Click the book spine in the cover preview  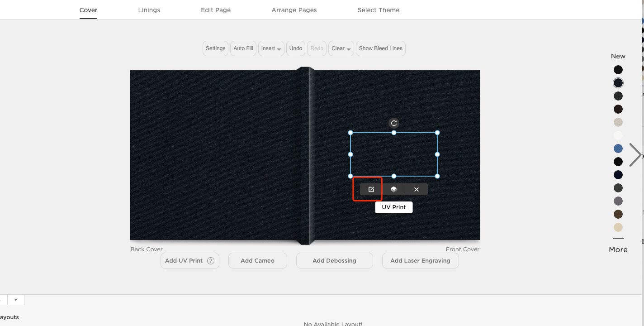pyautogui.click(x=305, y=156)
